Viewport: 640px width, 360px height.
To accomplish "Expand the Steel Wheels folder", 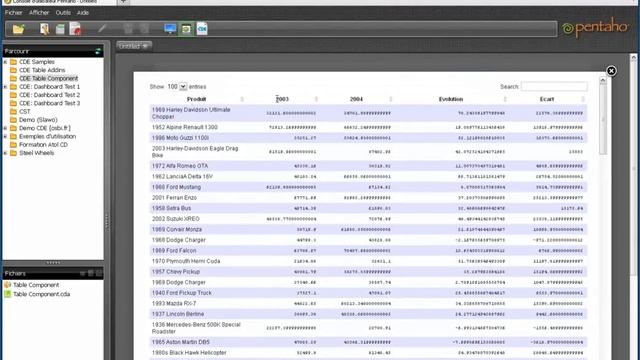I will [5, 153].
